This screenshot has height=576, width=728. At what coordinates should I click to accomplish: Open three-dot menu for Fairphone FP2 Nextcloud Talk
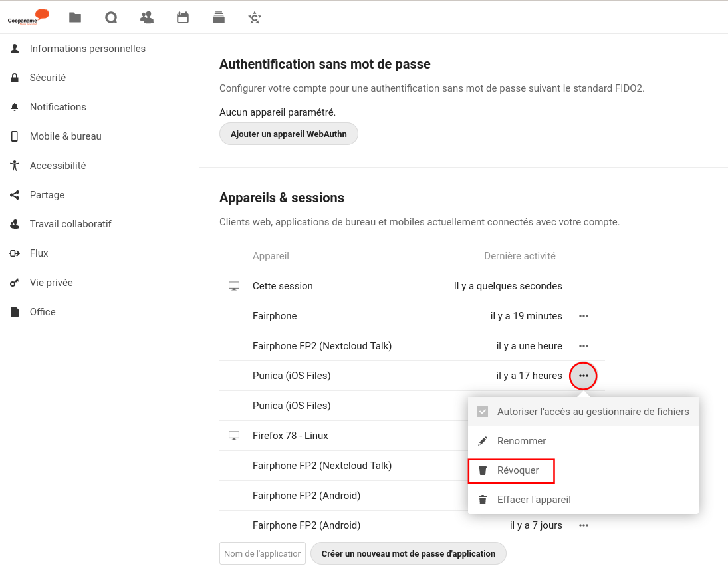click(584, 346)
